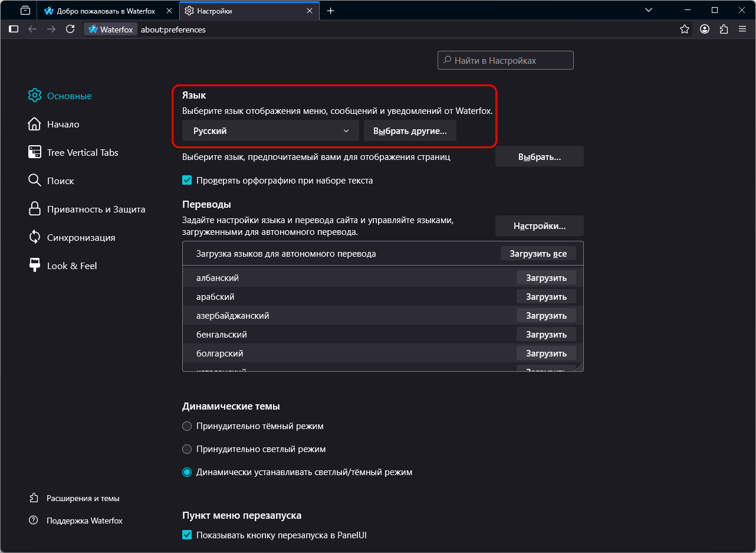The image size is (756, 553).
Task: Select forced light mode radio option
Action: [187, 449]
